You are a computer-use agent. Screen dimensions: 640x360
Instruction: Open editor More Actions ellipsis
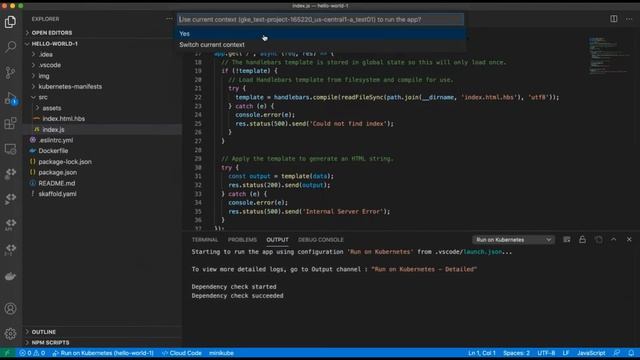click(629, 19)
